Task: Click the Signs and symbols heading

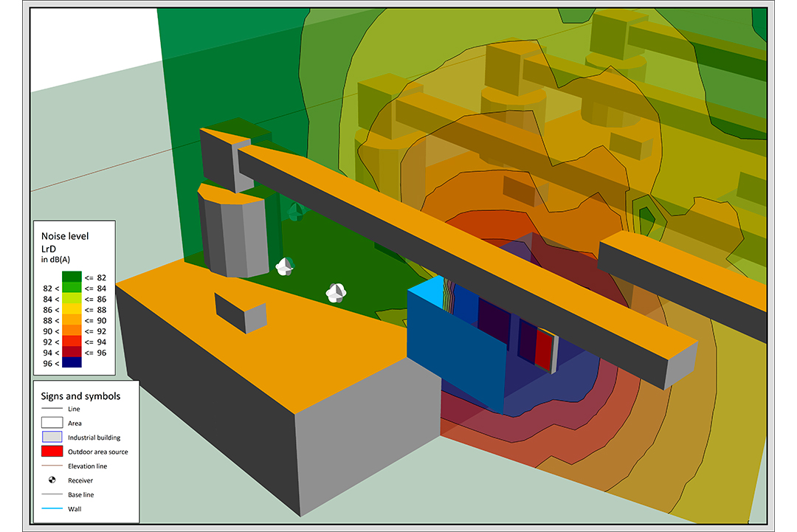Action: pos(82,395)
